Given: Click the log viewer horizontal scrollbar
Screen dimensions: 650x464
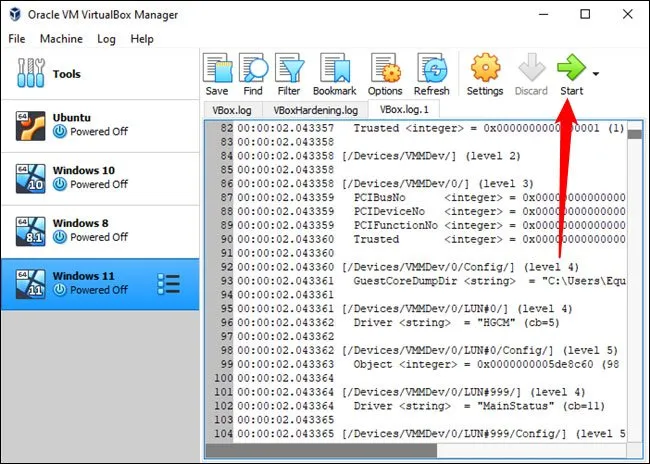Looking at the screenshot, I should 400,452.
